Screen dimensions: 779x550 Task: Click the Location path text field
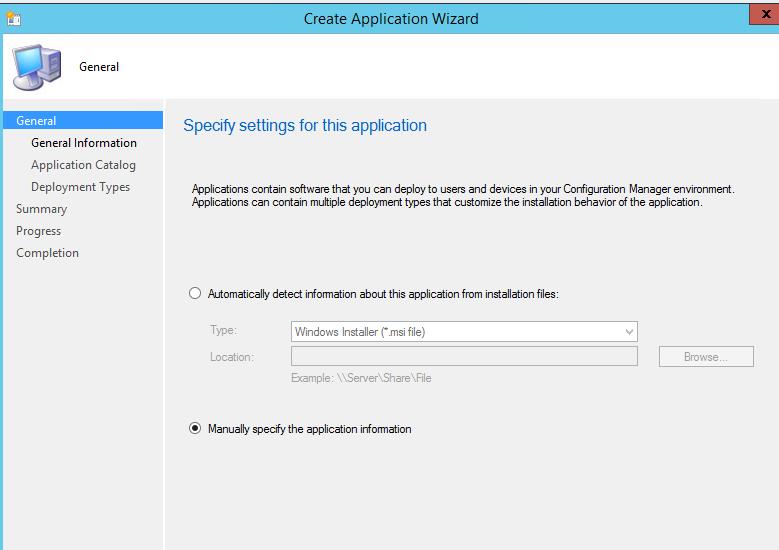(464, 357)
